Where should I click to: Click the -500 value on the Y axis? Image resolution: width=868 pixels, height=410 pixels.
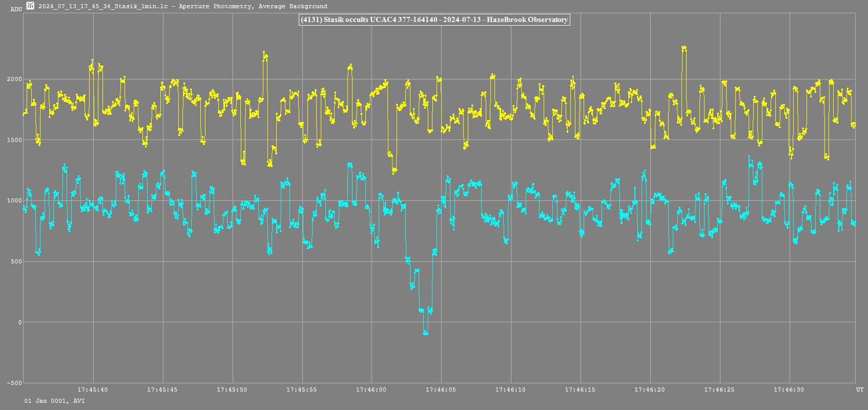coord(14,383)
